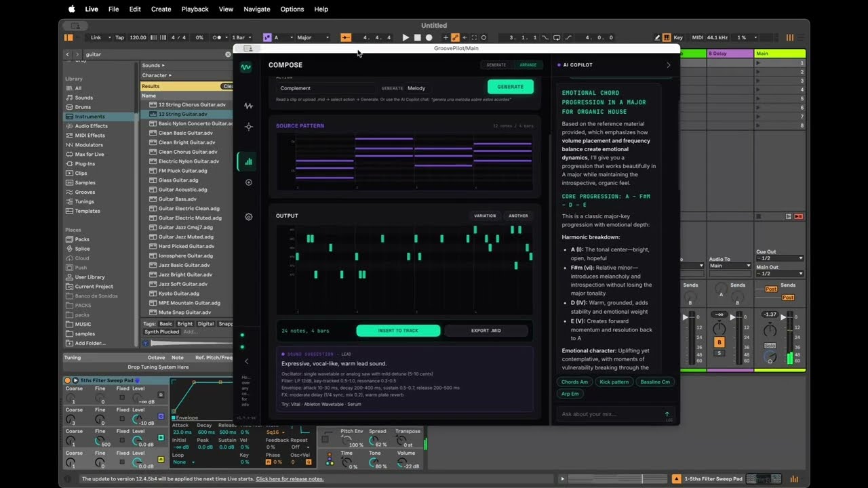Open GroovePilot settings gear icon
868x488 pixels.
coord(248,217)
